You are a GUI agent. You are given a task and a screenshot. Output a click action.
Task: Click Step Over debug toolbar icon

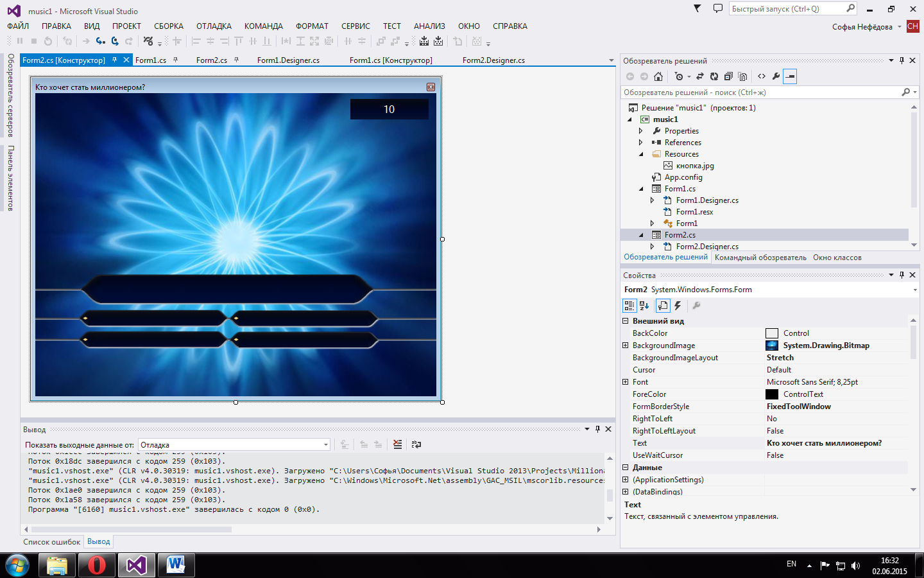115,41
